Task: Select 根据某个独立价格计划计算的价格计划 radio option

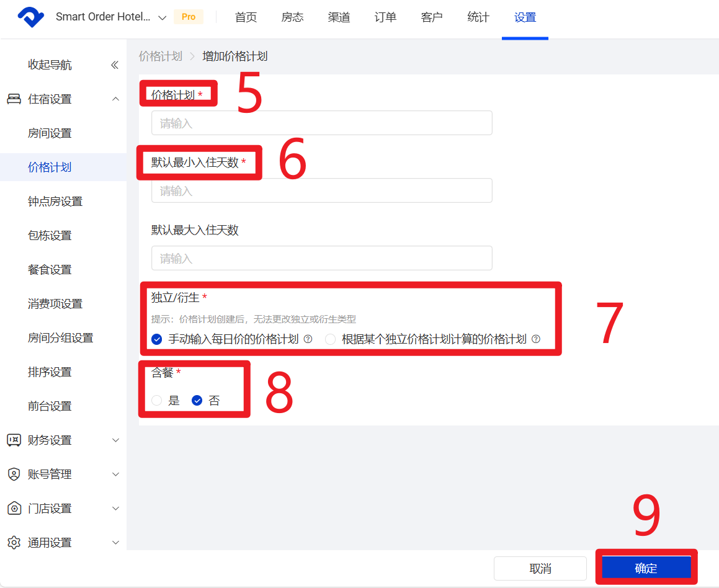Action: click(x=330, y=339)
